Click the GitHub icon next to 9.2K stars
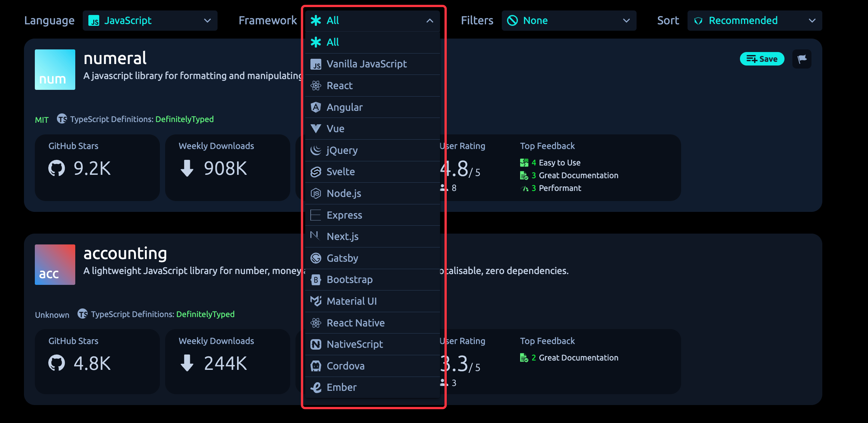 coord(57,168)
